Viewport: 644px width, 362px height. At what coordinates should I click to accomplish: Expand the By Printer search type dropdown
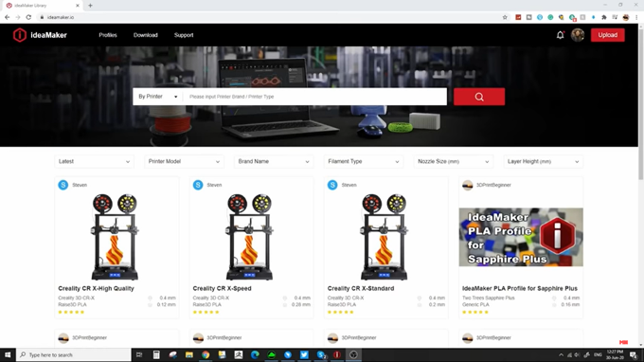pos(158,97)
